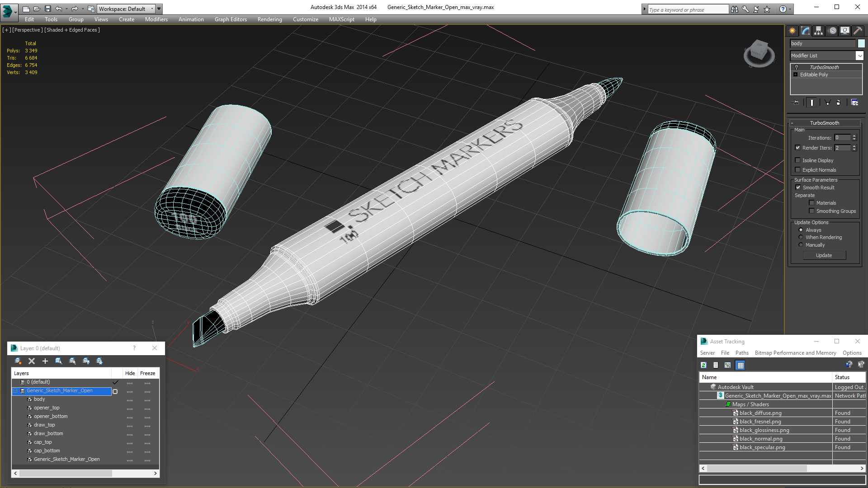Click the TurboSmooth Update button

click(x=824, y=255)
